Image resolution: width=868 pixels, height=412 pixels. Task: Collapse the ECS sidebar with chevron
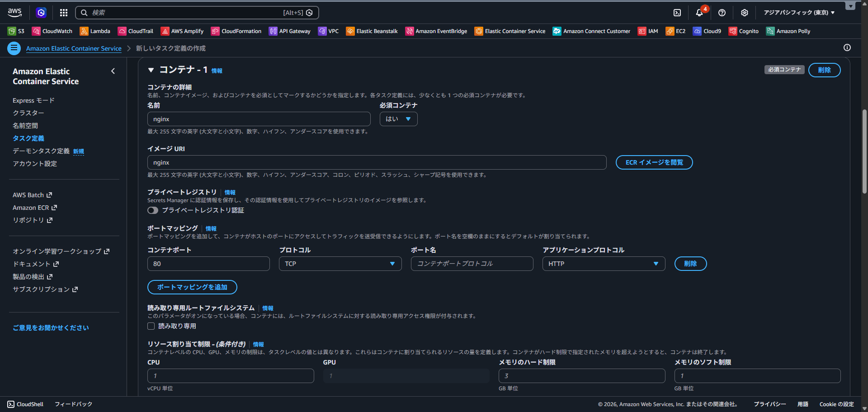coord(113,71)
